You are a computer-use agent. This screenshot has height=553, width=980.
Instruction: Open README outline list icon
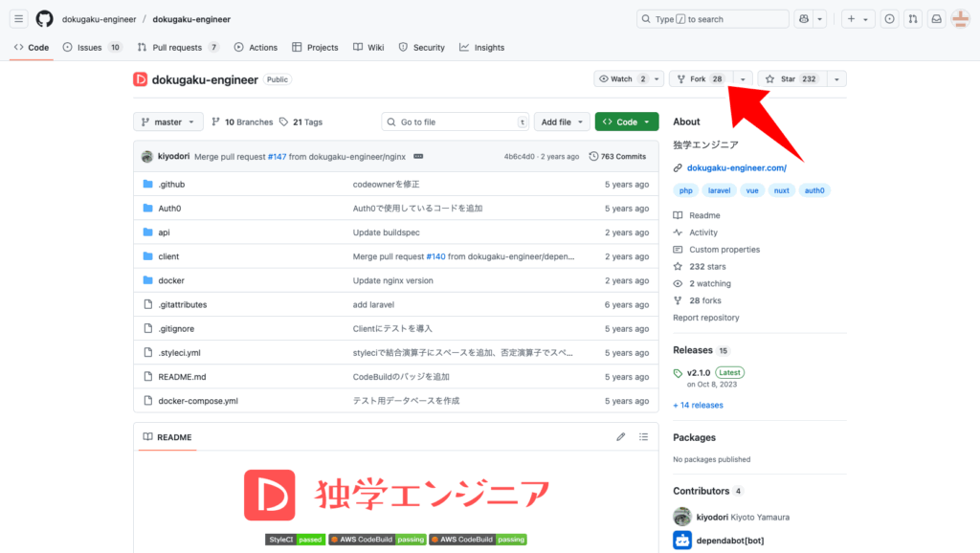644,437
